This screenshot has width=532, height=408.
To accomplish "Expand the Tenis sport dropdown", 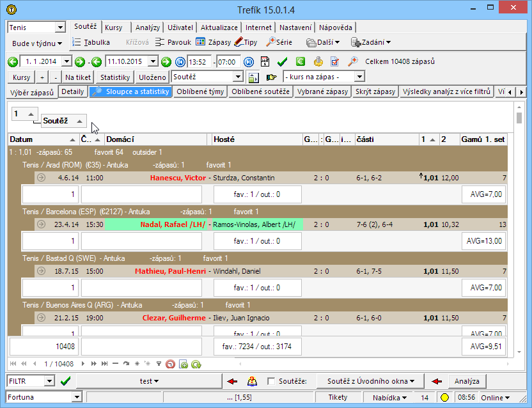I will 60,27.
